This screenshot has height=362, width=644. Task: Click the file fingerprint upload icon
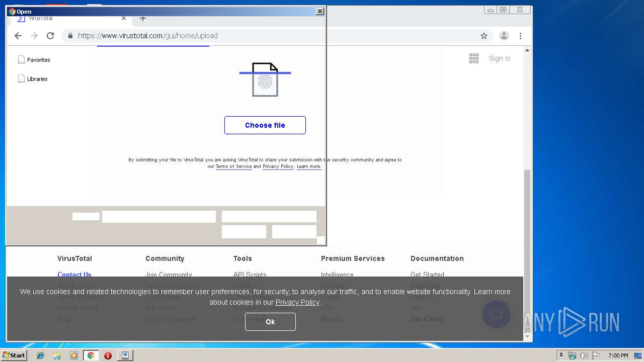pos(265,79)
